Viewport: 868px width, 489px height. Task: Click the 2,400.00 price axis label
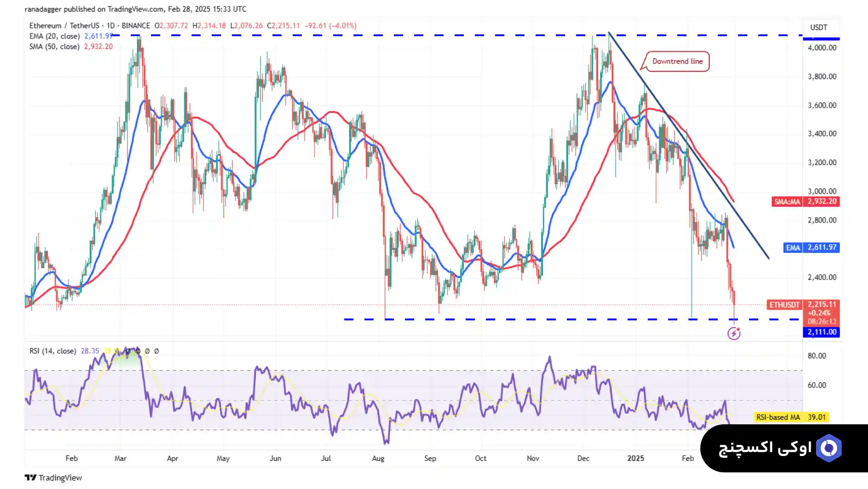tap(822, 277)
